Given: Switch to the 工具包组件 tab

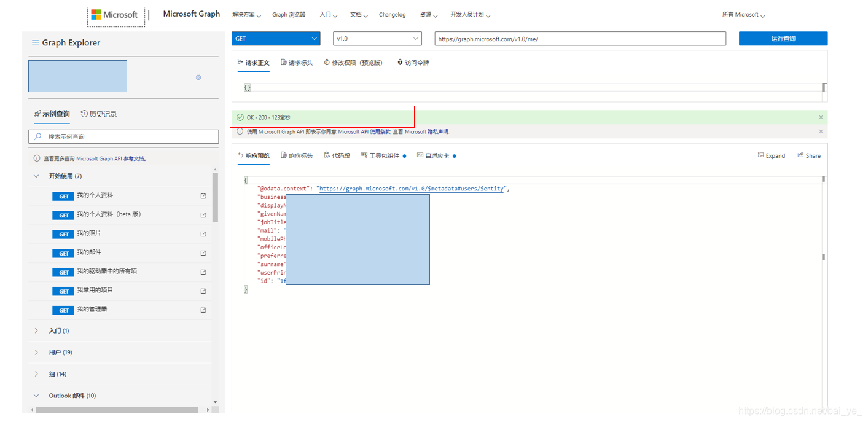Looking at the screenshot, I should (x=383, y=156).
